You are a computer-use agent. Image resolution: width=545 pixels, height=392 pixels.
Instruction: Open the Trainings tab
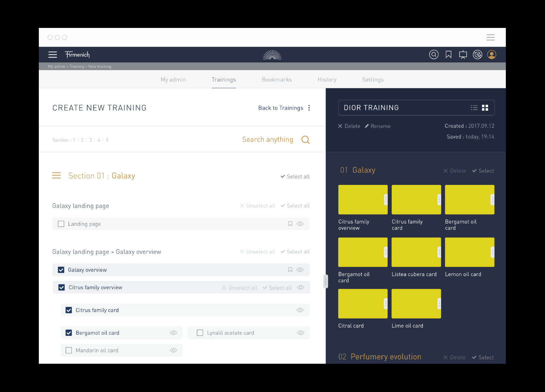pyautogui.click(x=224, y=79)
